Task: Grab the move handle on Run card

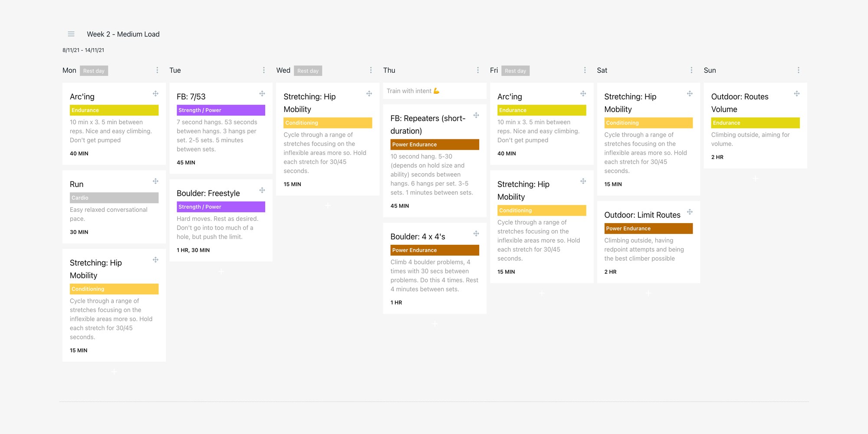Action: (x=155, y=181)
